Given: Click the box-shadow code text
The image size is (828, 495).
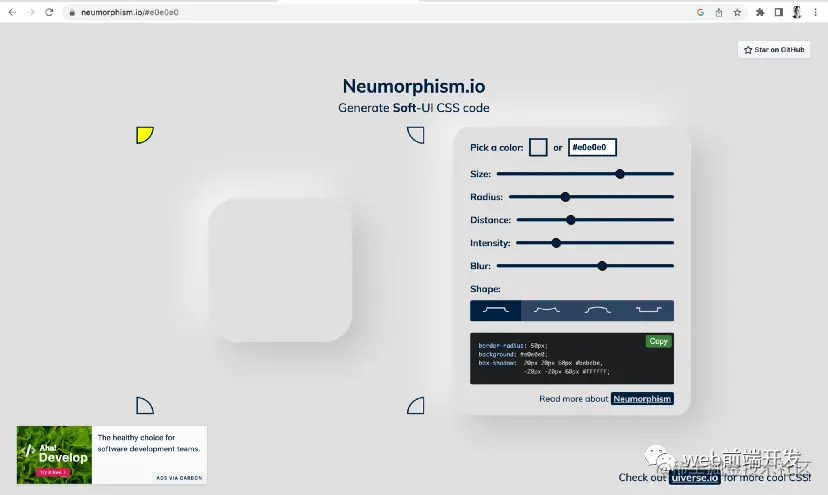Looking at the screenshot, I should click(544, 367).
